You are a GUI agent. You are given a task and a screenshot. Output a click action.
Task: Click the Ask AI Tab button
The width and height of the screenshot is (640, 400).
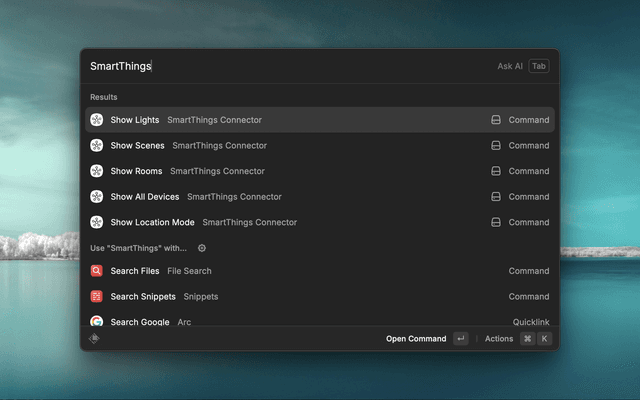tap(539, 66)
